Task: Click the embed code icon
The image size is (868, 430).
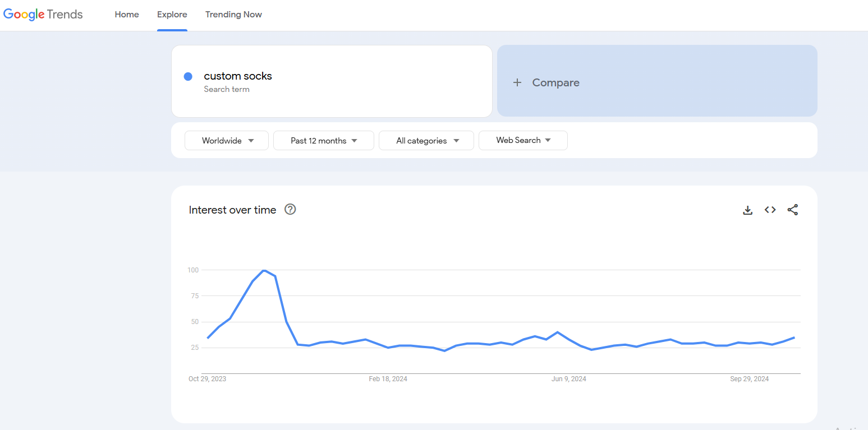Action: (x=770, y=210)
